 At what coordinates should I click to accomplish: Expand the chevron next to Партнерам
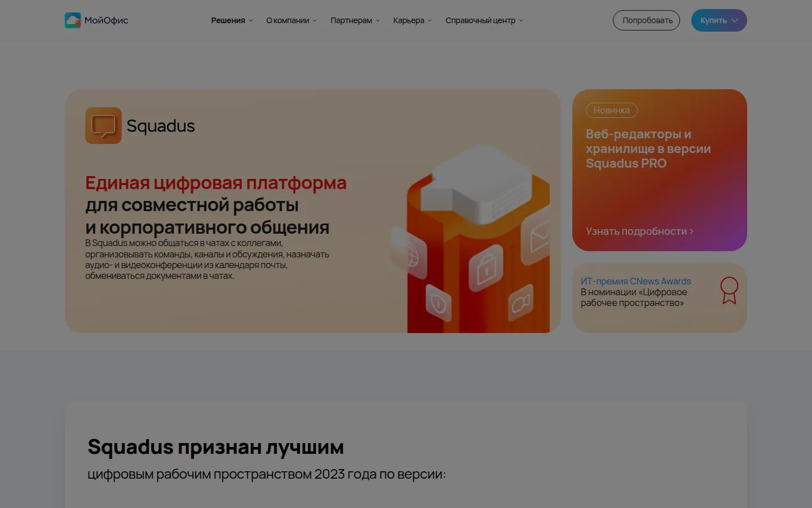point(378,21)
